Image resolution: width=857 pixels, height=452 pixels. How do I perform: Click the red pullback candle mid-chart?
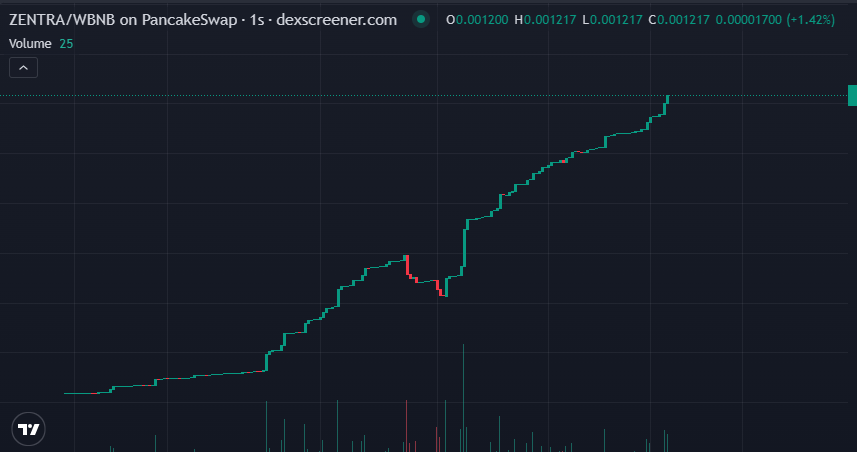(x=407, y=265)
